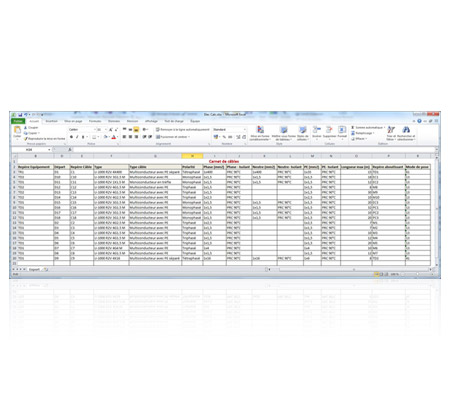The width and height of the screenshot is (450, 410).
Task: Open conditional formatting (Mise en forme conditionnelle)
Action: click(260, 133)
